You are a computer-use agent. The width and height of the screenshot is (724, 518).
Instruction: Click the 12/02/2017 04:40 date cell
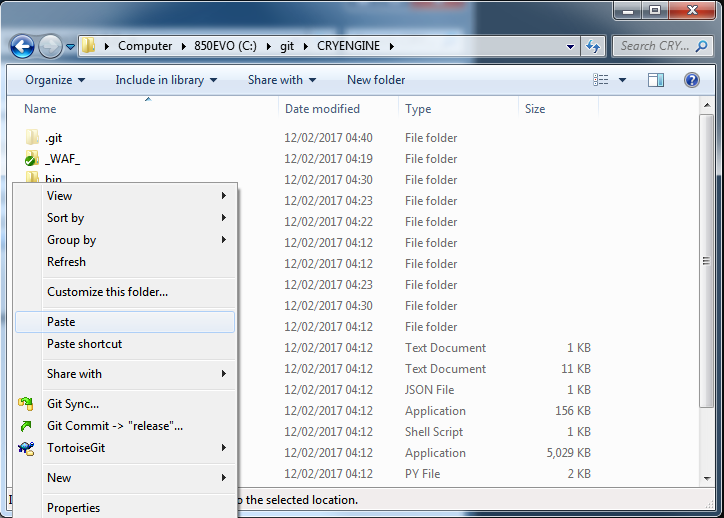[328, 138]
